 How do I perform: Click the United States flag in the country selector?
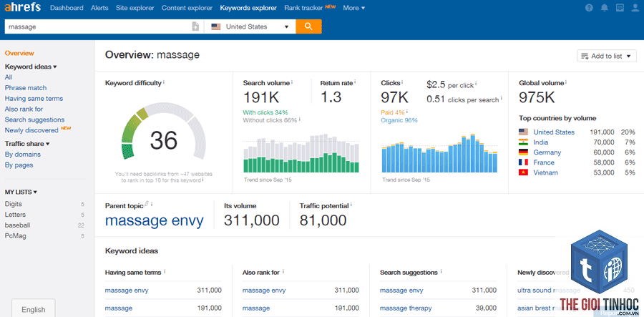click(215, 26)
